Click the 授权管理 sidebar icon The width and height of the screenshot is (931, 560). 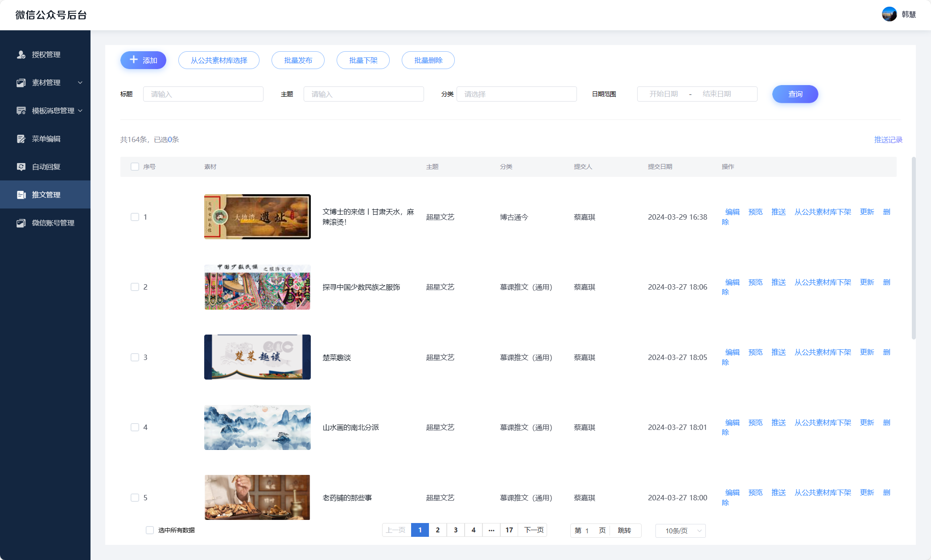click(x=21, y=55)
